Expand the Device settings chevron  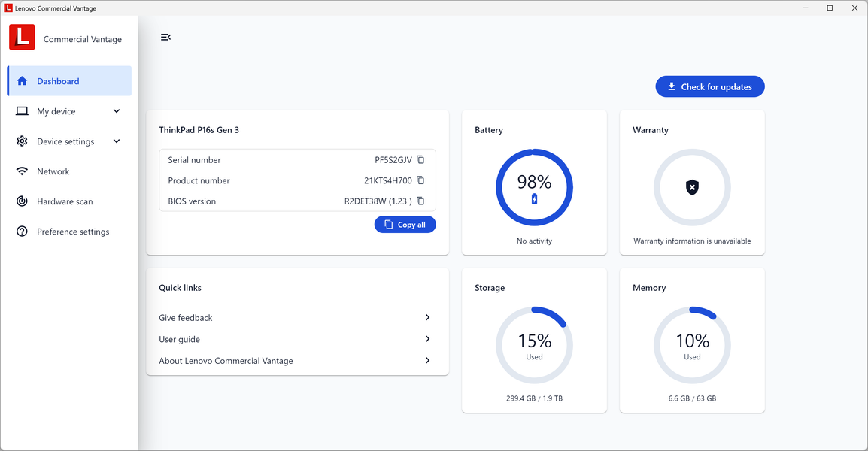coord(117,141)
